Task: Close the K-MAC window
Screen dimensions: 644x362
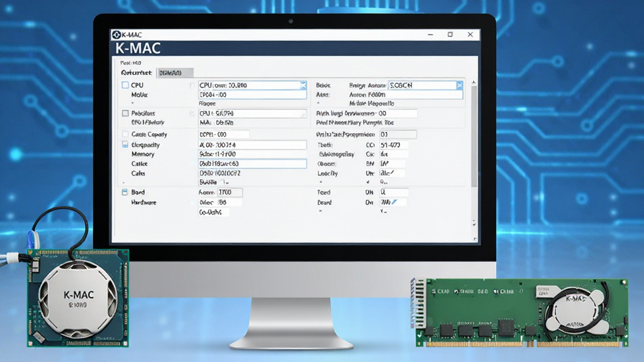Action: [x=470, y=35]
